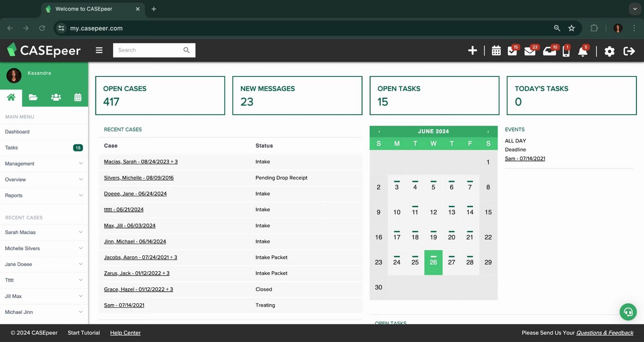Click the search magnifier icon
This screenshot has height=342, width=644.
186,50
